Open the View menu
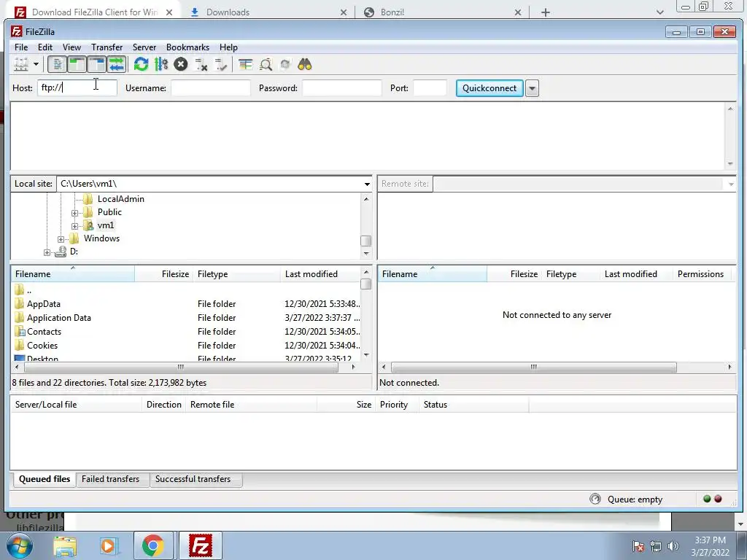747x560 pixels. pos(72,47)
